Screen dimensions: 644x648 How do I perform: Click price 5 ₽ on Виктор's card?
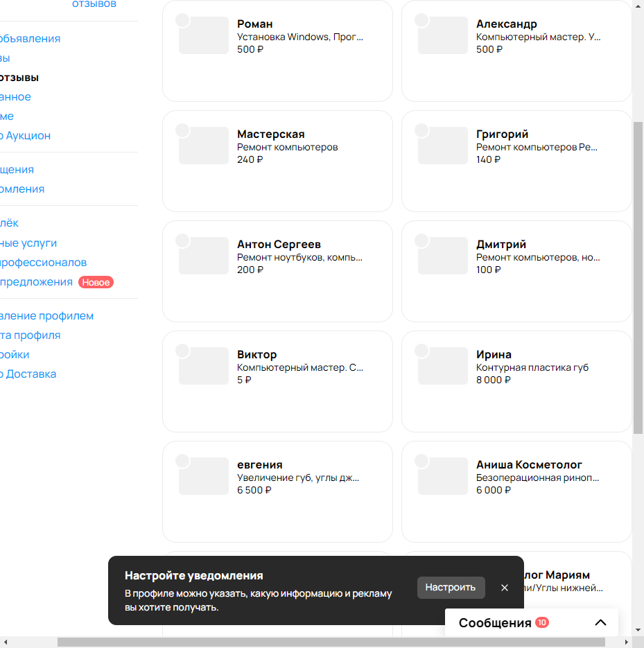point(244,380)
